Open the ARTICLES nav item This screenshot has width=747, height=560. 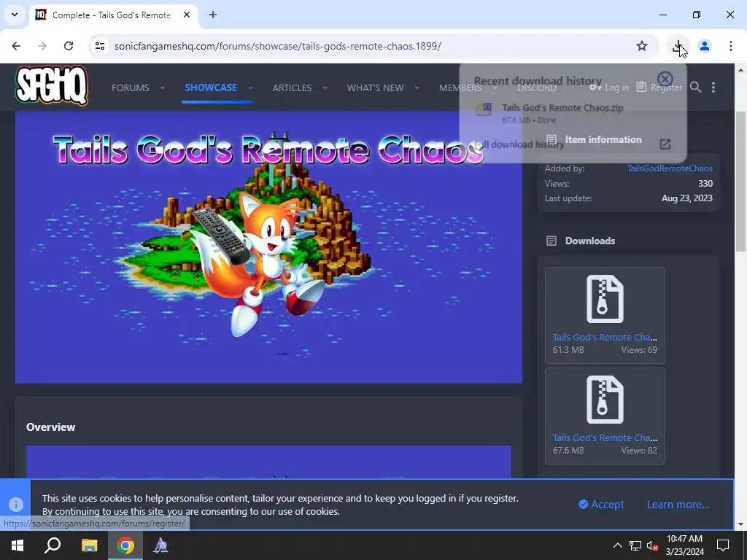(292, 87)
